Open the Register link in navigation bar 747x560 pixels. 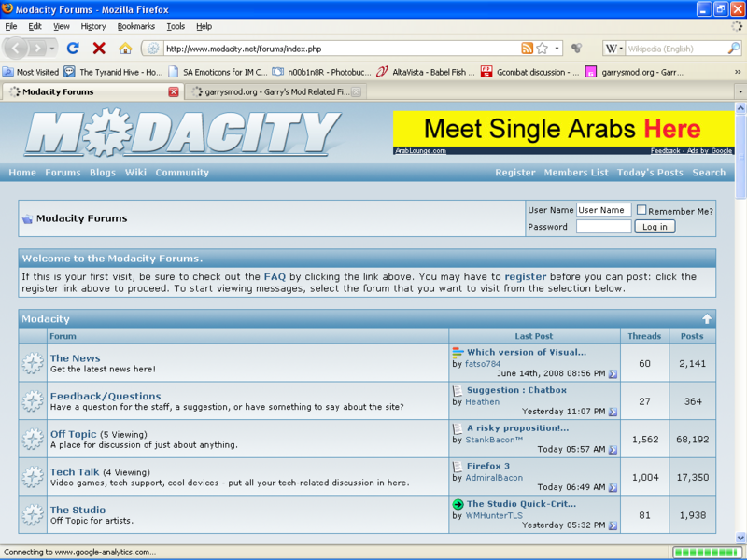point(515,173)
